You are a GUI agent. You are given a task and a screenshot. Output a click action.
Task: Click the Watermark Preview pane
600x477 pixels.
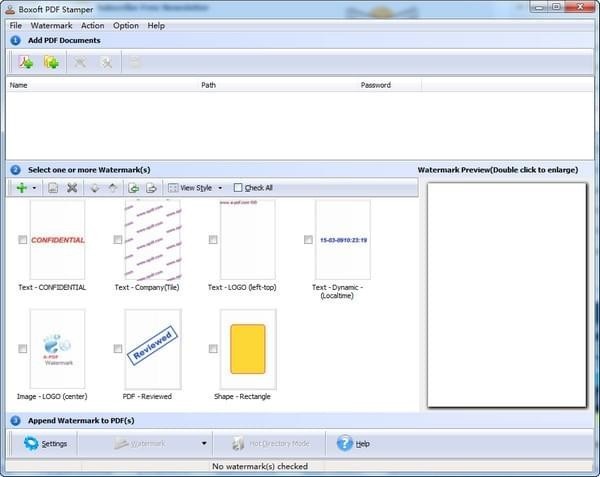pos(507,295)
